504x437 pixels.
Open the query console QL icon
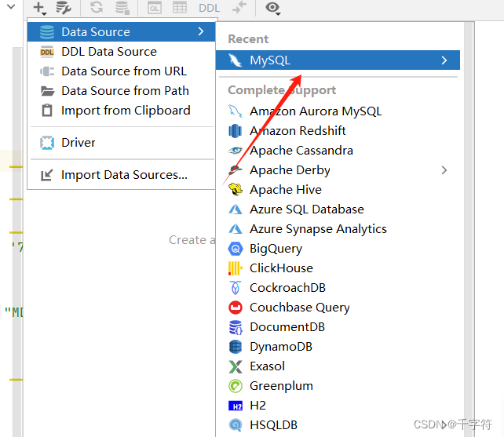coord(155,8)
